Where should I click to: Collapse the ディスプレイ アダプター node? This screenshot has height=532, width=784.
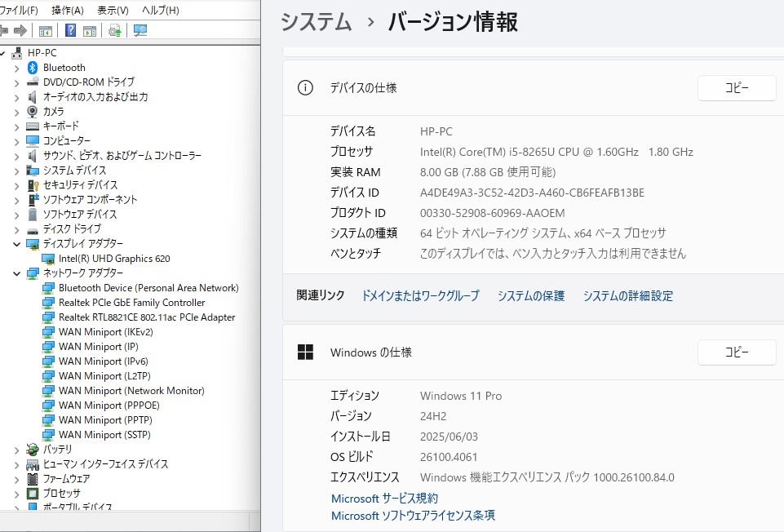tap(16, 244)
